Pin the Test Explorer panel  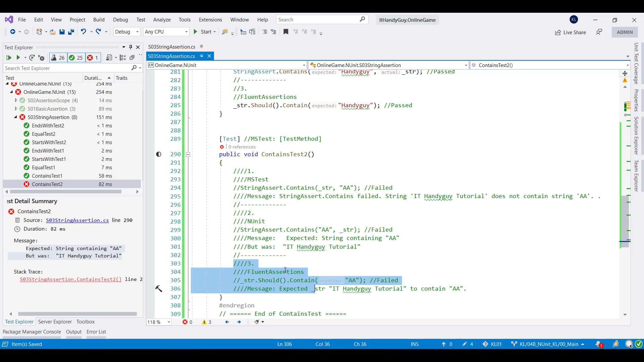point(131,47)
